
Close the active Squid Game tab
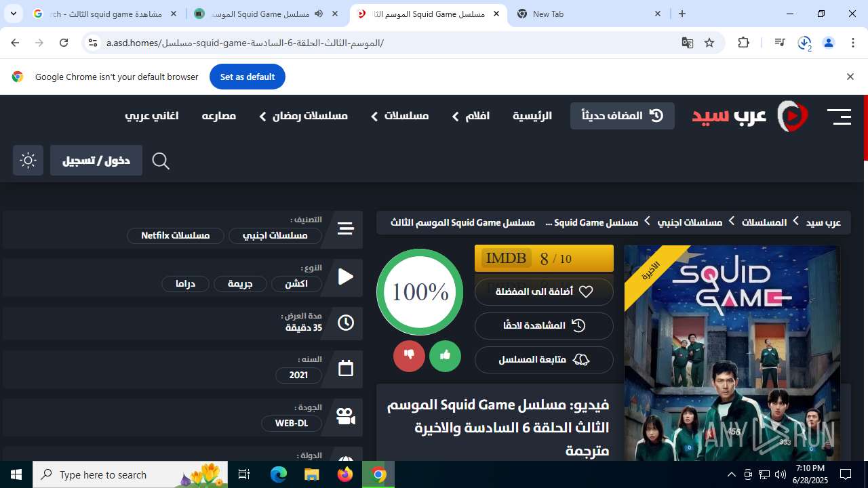click(496, 14)
